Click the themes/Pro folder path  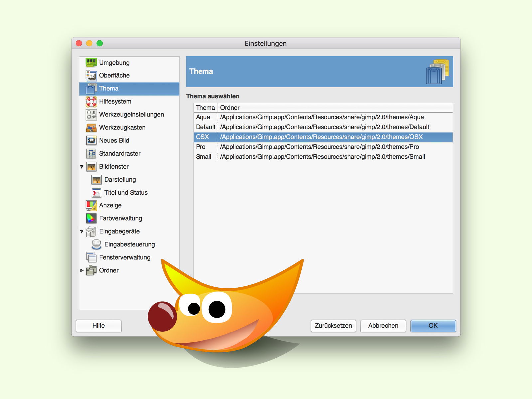click(x=320, y=147)
